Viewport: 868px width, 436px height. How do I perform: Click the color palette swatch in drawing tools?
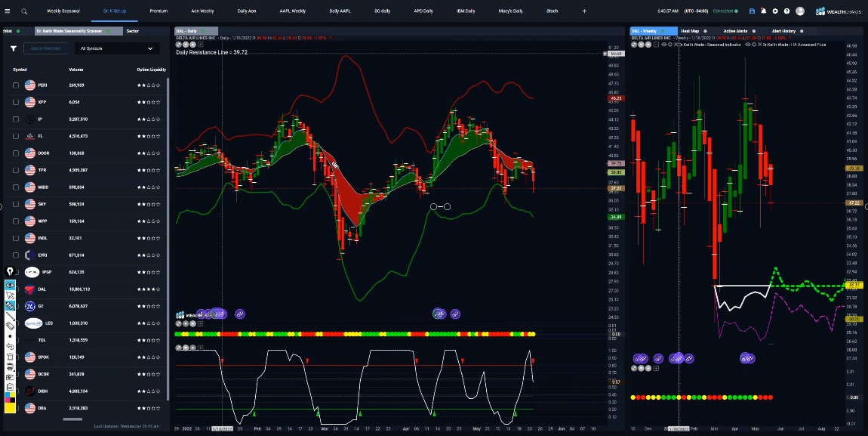pos(10,396)
